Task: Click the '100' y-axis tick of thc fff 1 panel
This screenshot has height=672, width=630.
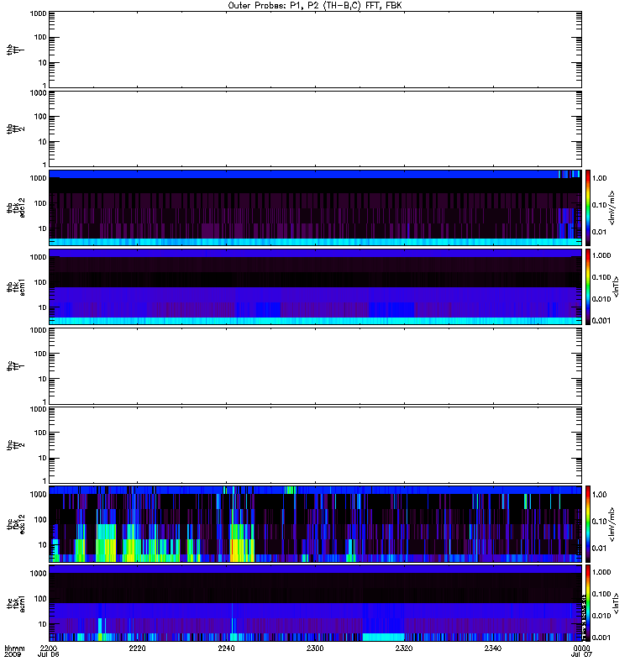Action: pos(40,354)
